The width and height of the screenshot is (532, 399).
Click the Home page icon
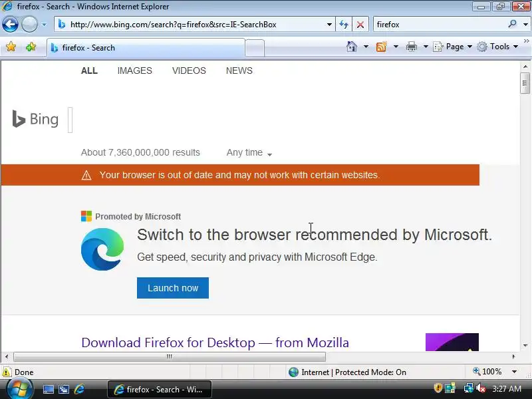pyautogui.click(x=352, y=47)
